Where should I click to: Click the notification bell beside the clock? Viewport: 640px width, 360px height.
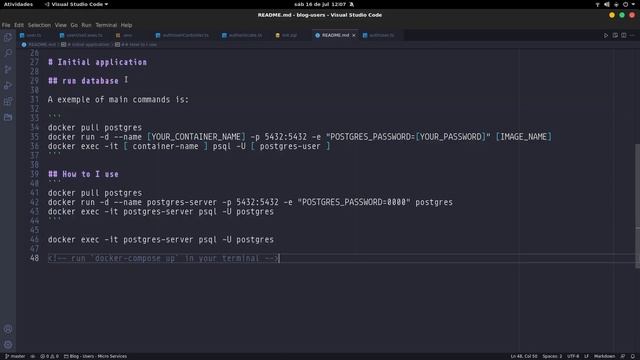pyautogui.click(x=351, y=4)
